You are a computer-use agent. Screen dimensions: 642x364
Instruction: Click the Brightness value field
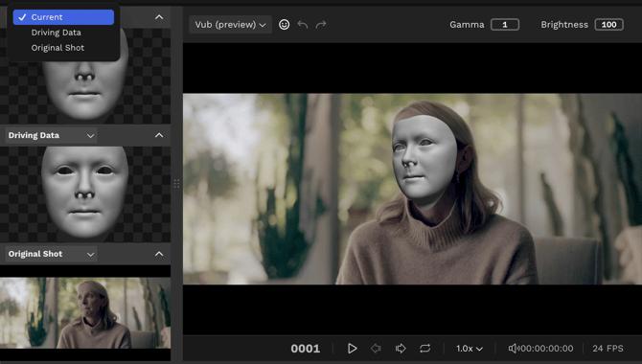point(608,25)
